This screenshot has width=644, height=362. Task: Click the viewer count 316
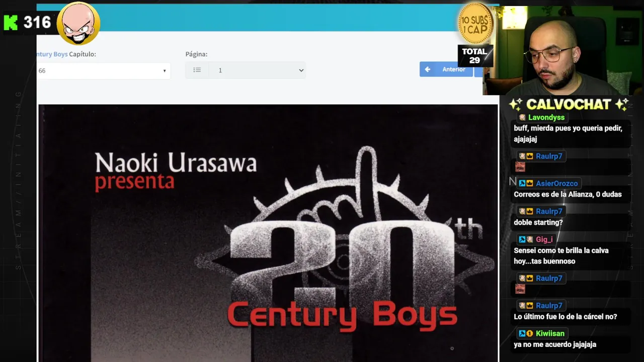point(37,23)
